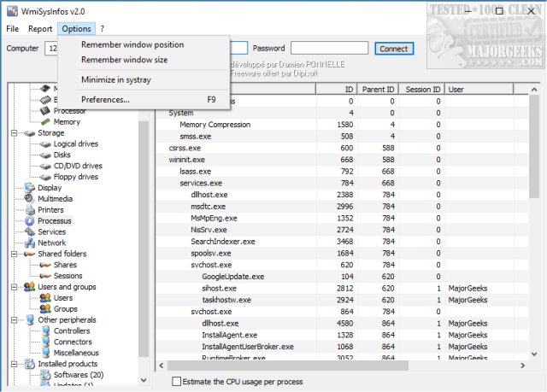547x392 pixels.
Task: Click the Shared folders hand icon
Action: click(x=29, y=254)
